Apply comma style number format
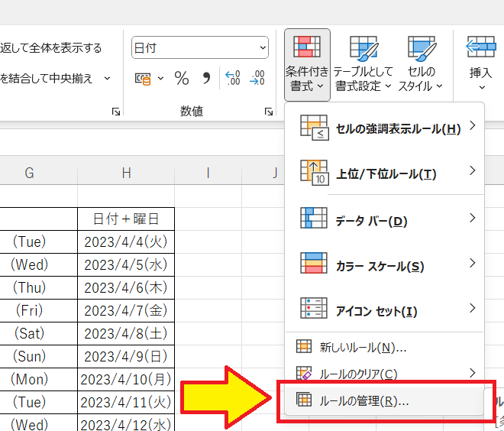This screenshot has width=504, height=431. pyautogui.click(x=205, y=78)
